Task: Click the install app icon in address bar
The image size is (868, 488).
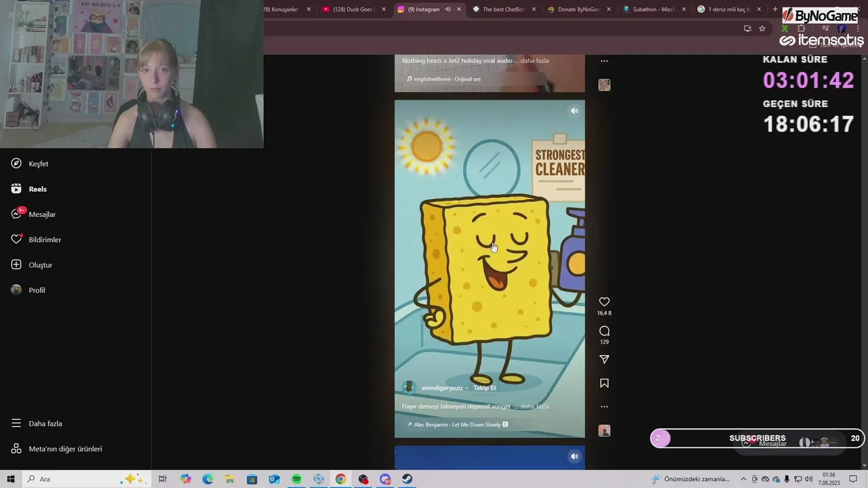Action: point(747,28)
